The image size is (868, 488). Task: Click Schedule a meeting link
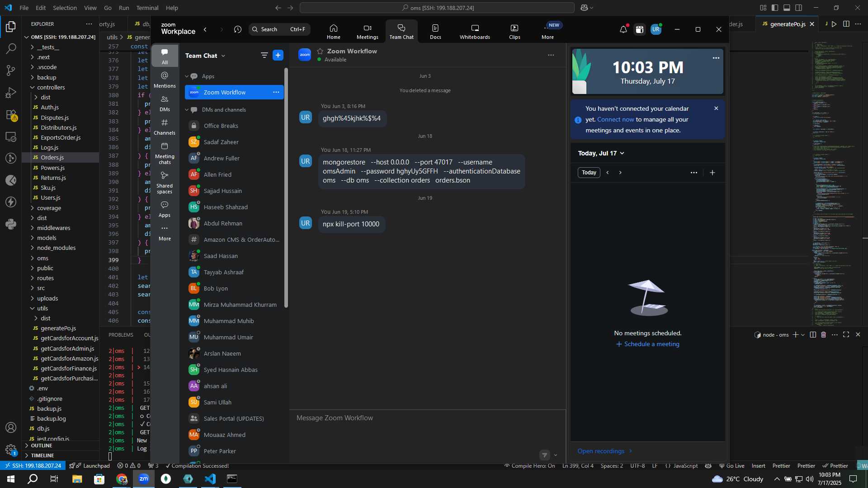tap(647, 344)
